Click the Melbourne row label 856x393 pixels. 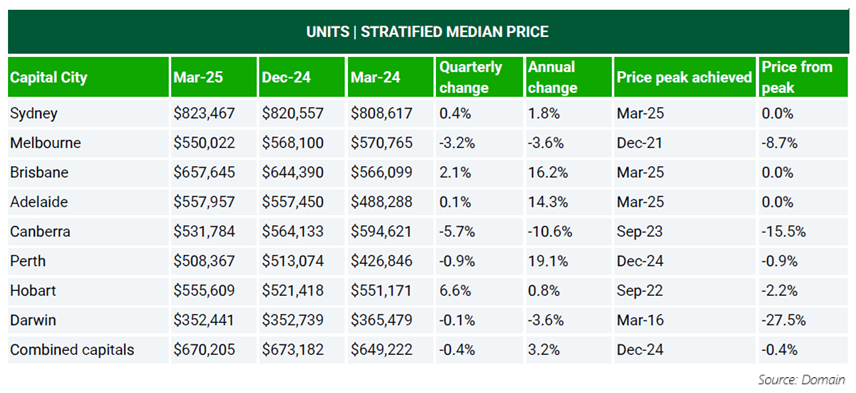click(x=46, y=143)
